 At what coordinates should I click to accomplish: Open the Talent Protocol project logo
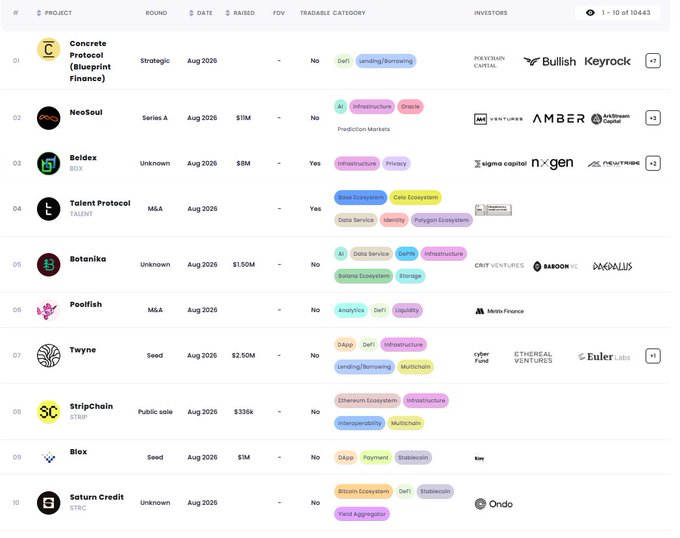49,209
